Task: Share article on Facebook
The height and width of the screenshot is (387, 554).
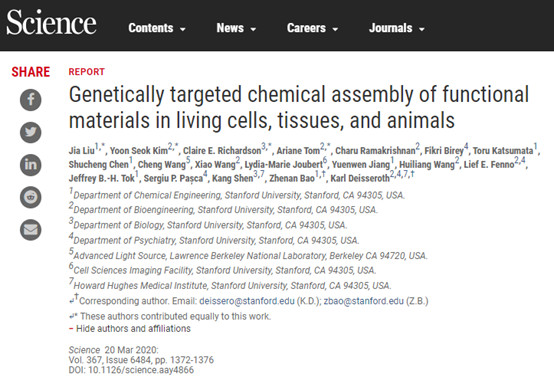Action: (x=30, y=100)
